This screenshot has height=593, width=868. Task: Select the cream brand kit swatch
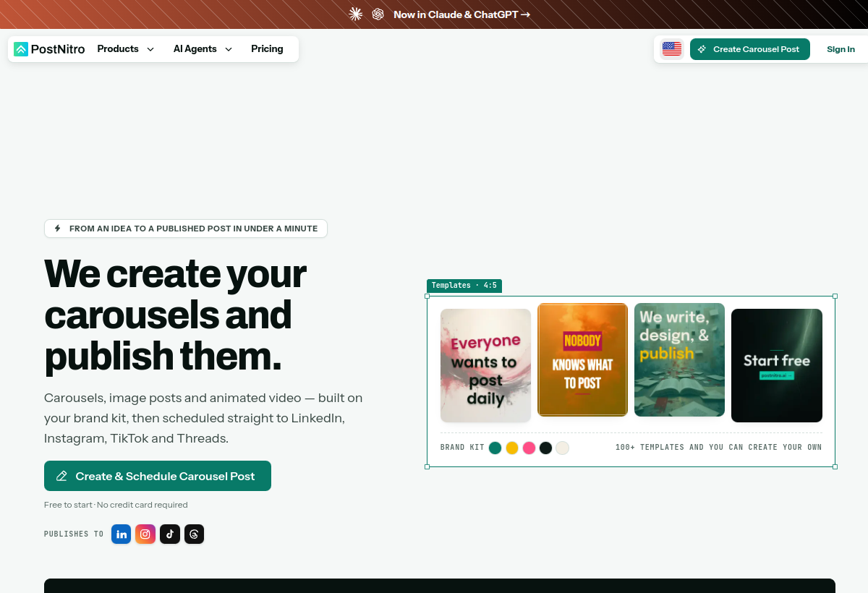(563, 448)
